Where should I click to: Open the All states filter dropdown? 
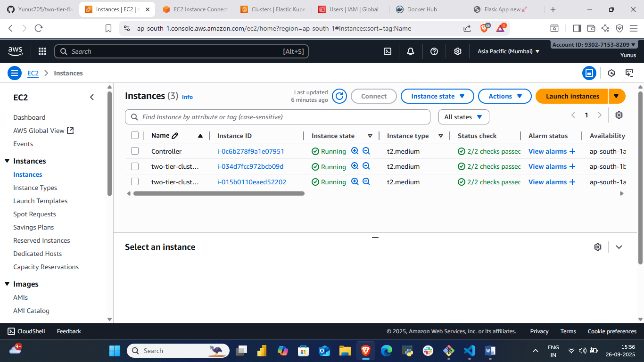[x=463, y=117]
